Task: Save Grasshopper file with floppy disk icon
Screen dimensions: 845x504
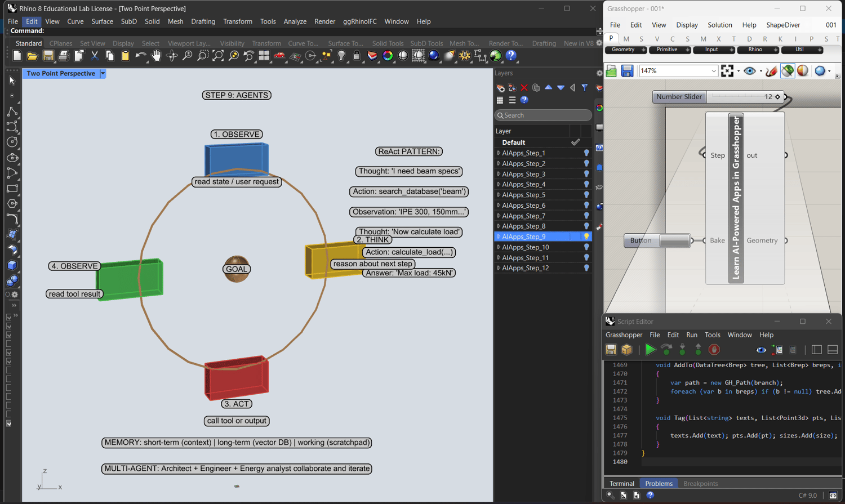Action: click(627, 71)
